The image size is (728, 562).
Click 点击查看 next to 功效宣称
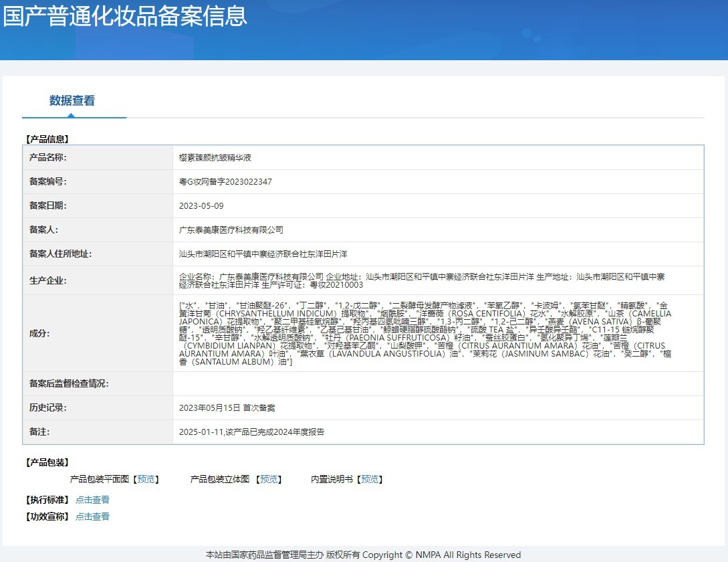pos(92,517)
